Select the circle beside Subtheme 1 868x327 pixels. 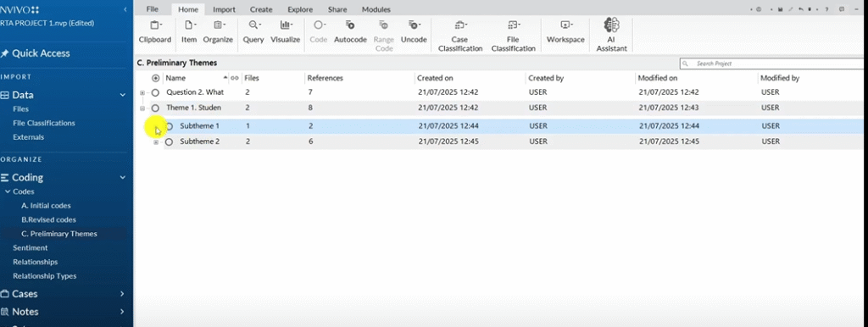coord(170,126)
